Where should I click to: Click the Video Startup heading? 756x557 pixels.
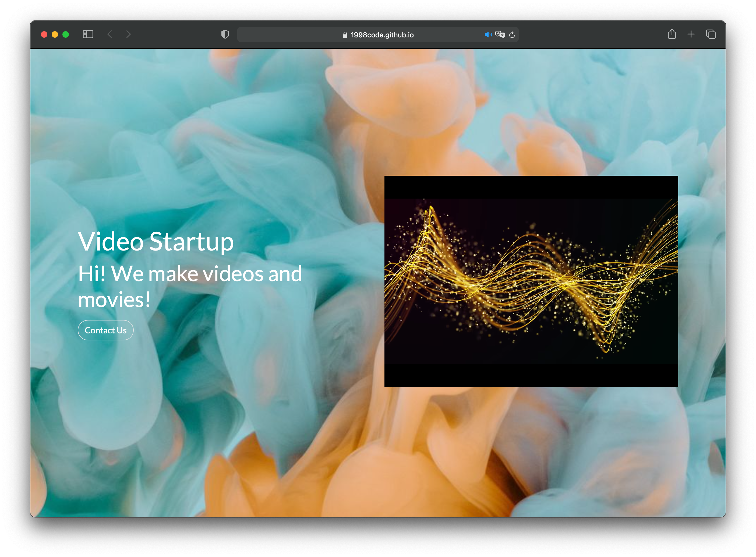pyautogui.click(x=156, y=241)
